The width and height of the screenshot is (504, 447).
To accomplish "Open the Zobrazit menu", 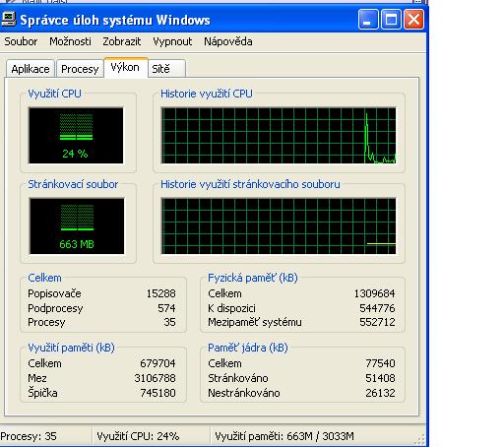I will coord(122,41).
